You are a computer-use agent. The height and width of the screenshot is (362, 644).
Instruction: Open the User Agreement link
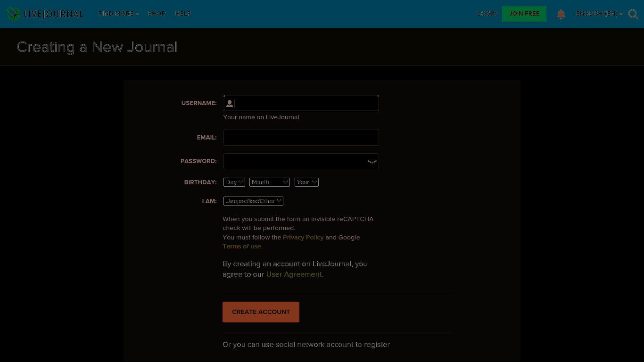pos(294,274)
